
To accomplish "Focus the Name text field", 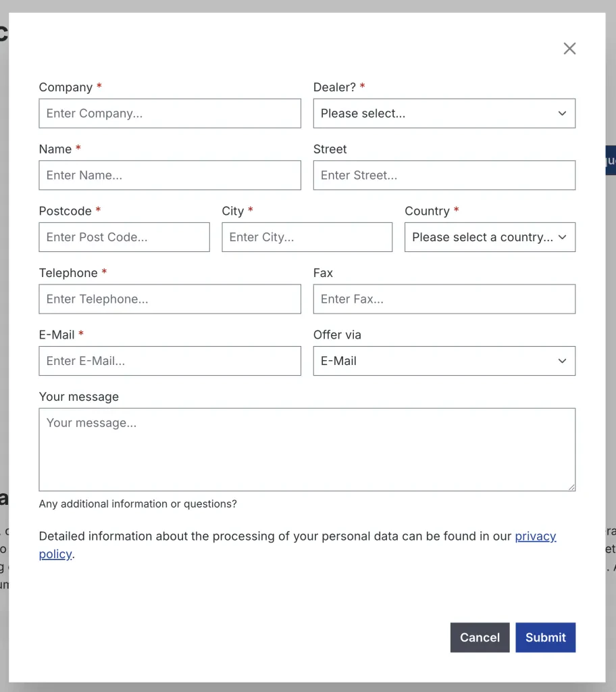I will [170, 175].
